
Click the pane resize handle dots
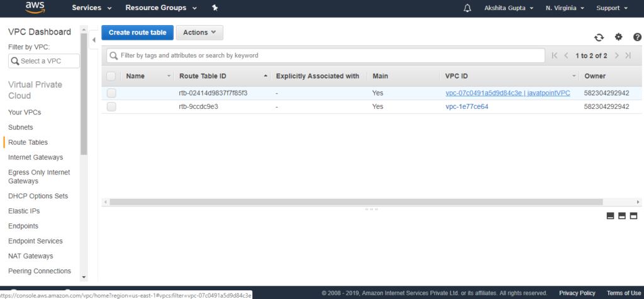tap(371, 209)
